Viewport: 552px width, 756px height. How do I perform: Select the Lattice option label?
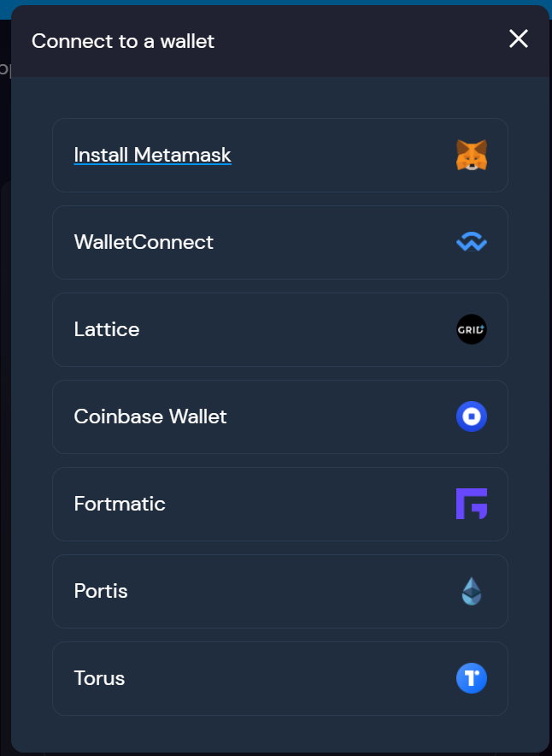click(x=107, y=329)
